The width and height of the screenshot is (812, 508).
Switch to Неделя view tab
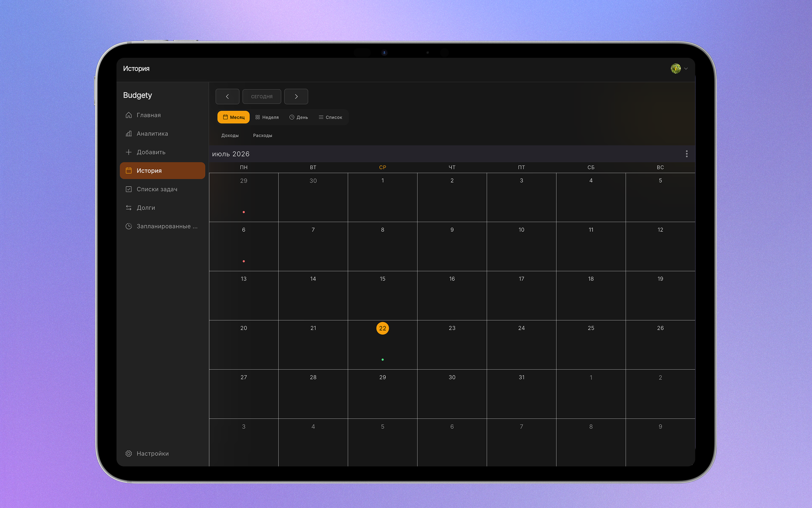click(267, 117)
